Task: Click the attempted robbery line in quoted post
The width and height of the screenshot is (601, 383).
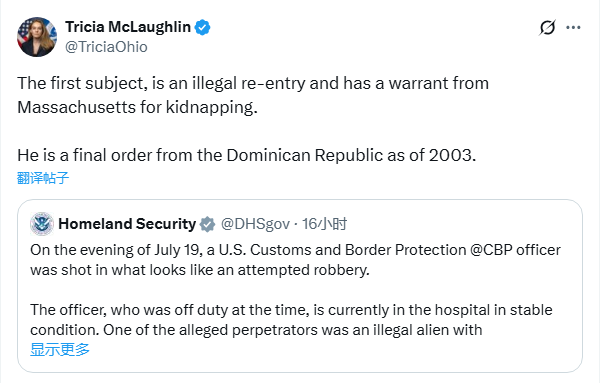Action: (200, 270)
